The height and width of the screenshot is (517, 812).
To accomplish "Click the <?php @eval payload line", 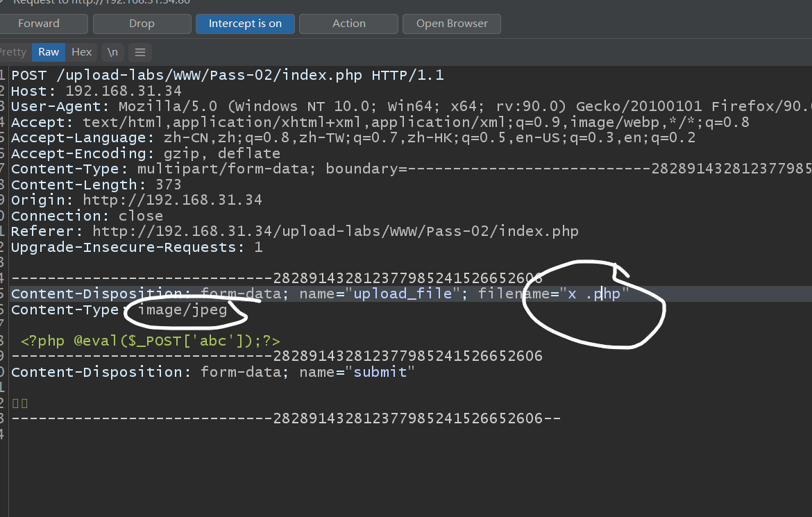I will [x=150, y=341].
